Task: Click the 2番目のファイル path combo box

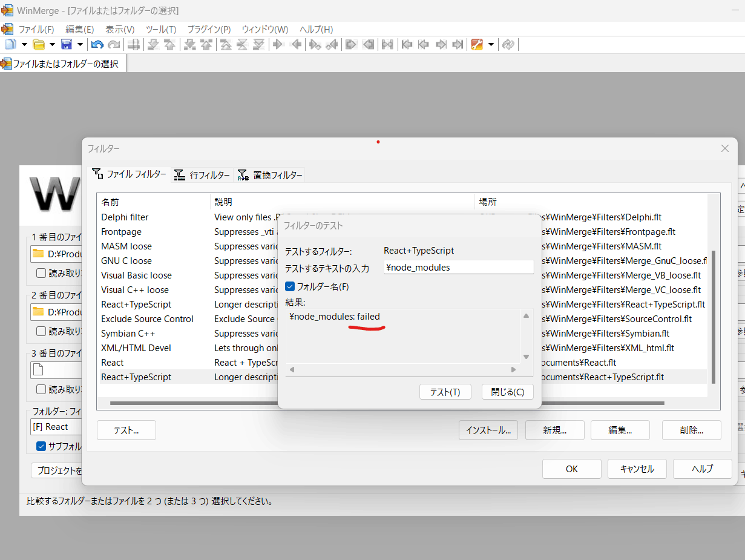Action: pos(56,312)
